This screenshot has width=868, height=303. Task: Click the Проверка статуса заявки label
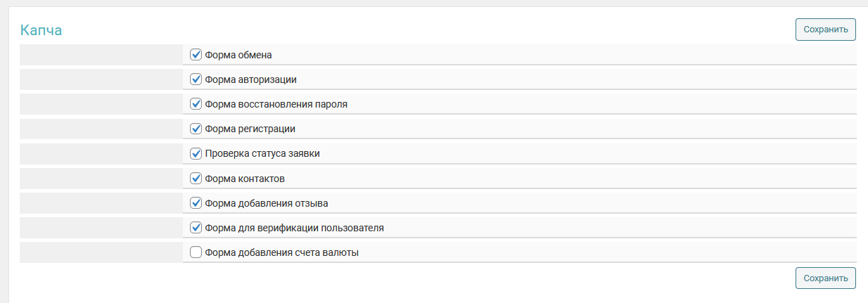tap(262, 153)
